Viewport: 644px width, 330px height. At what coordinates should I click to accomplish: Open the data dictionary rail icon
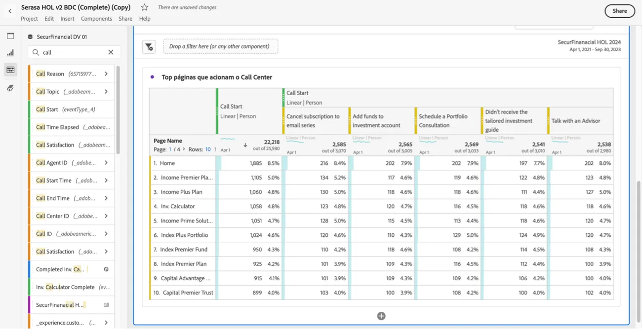[x=10, y=88]
